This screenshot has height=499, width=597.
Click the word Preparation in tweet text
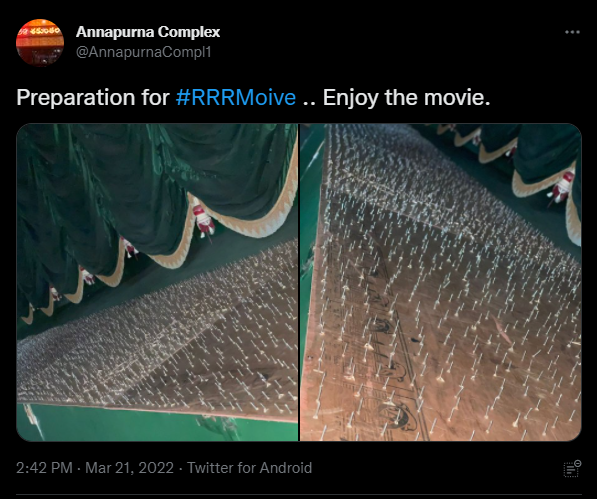tap(76, 97)
